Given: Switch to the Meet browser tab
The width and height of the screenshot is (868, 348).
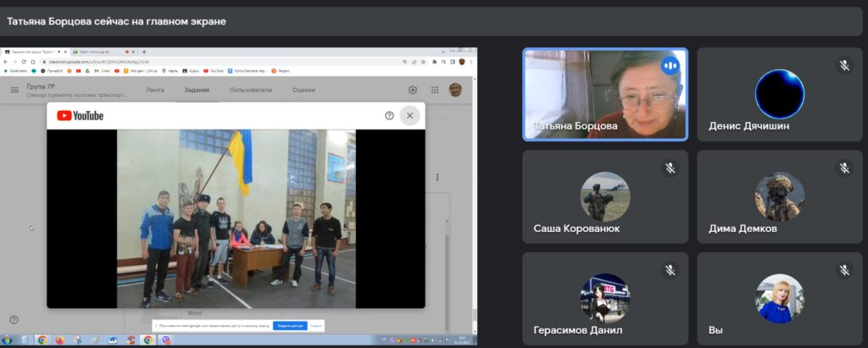Looking at the screenshot, I should pos(103,52).
